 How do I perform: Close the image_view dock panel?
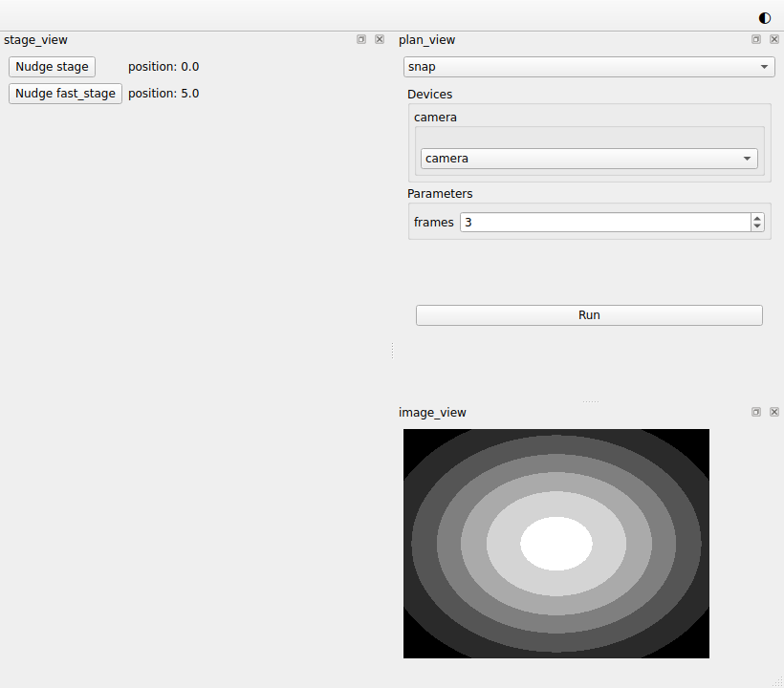pyautogui.click(x=774, y=412)
